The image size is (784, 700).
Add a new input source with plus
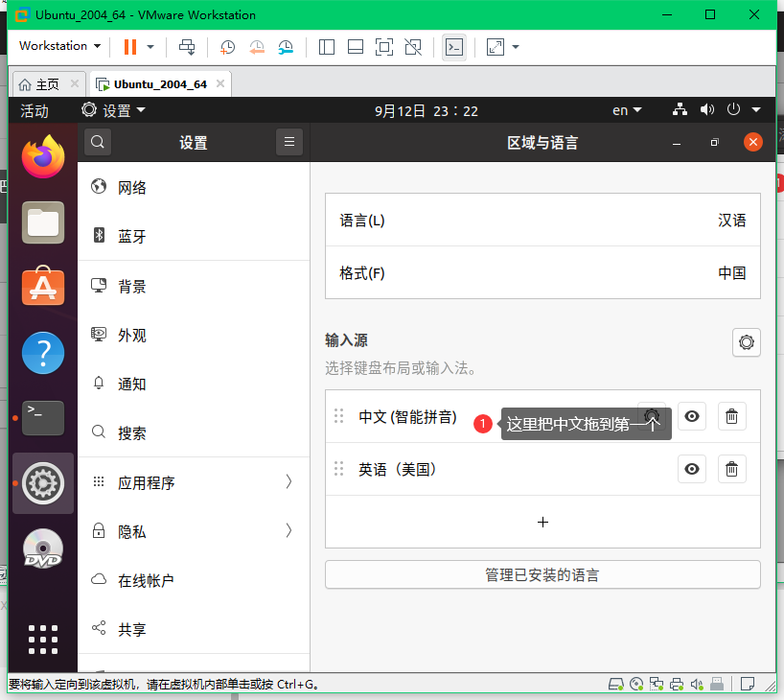(542, 523)
